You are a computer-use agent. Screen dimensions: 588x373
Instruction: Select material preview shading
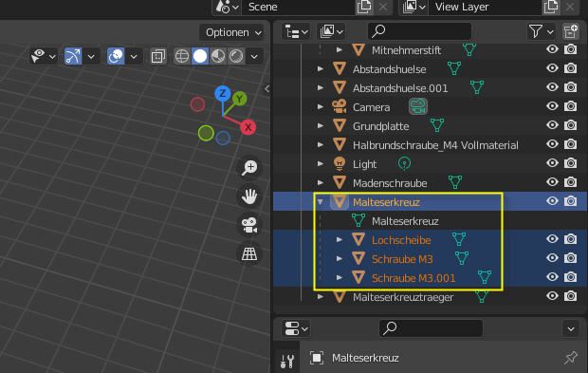coord(218,56)
